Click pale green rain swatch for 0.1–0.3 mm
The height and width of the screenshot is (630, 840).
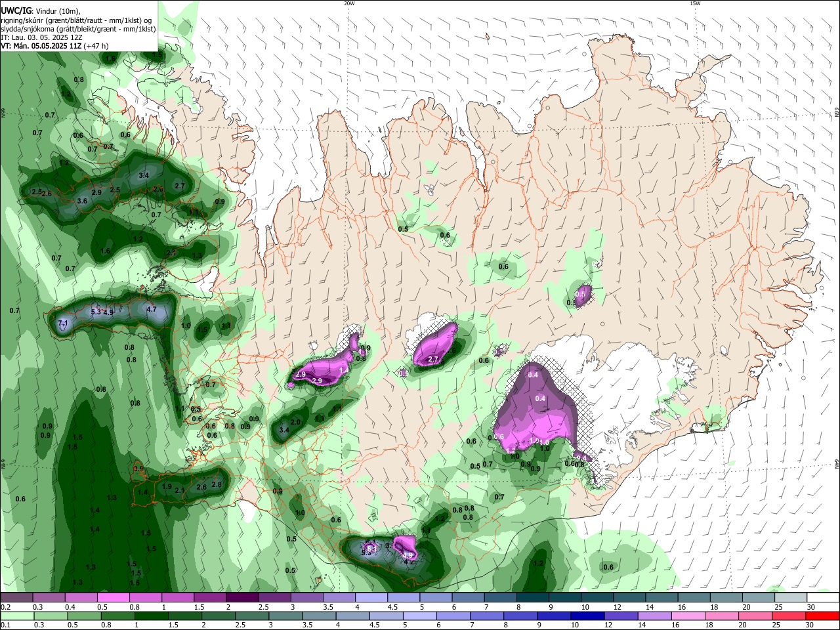16,616
